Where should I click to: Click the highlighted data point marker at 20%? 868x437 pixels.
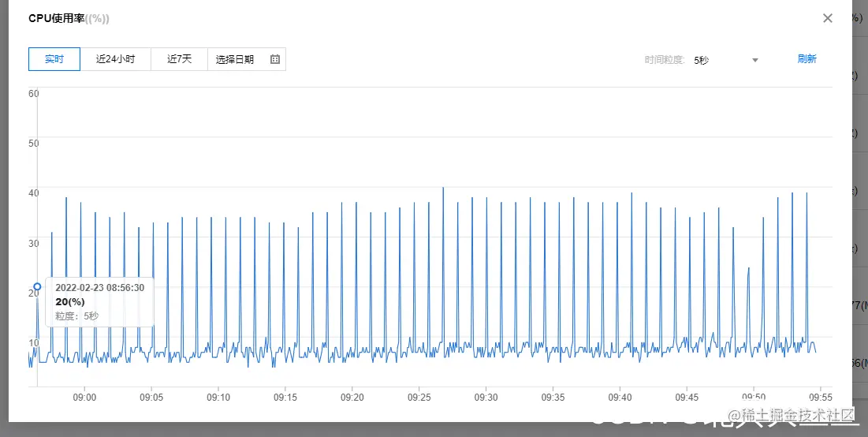pos(37,287)
